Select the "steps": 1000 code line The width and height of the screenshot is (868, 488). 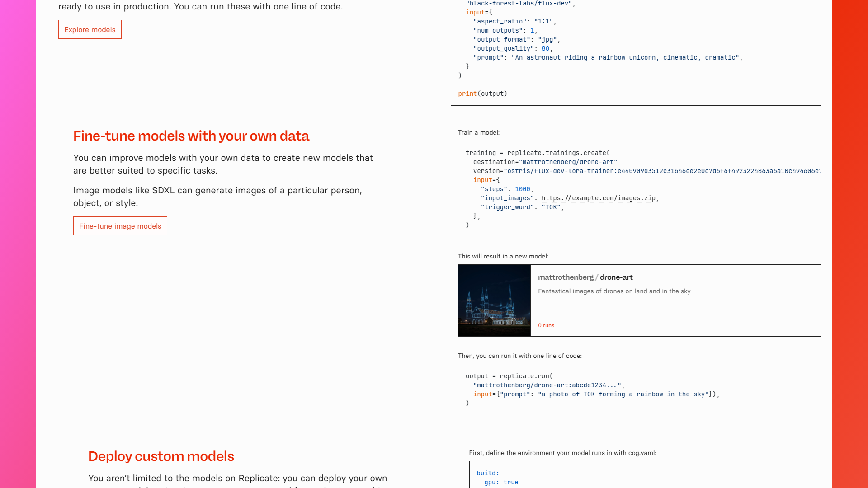(507, 189)
